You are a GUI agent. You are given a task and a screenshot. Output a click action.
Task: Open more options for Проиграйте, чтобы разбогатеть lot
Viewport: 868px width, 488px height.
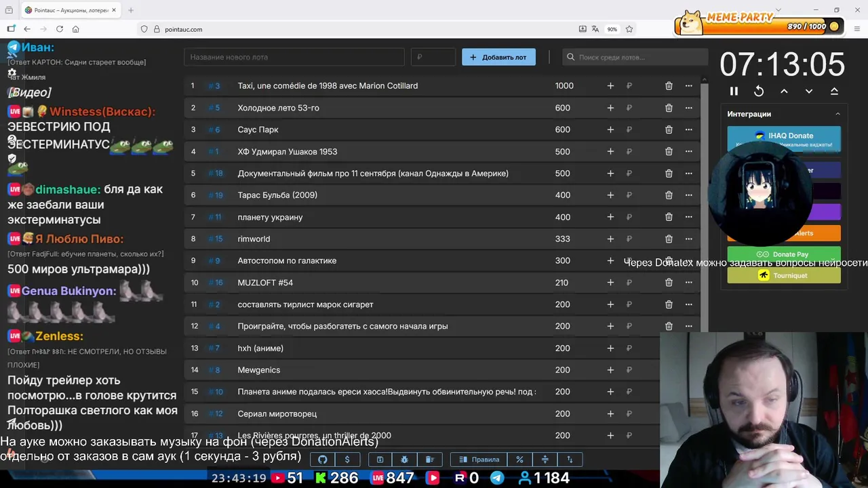688,326
